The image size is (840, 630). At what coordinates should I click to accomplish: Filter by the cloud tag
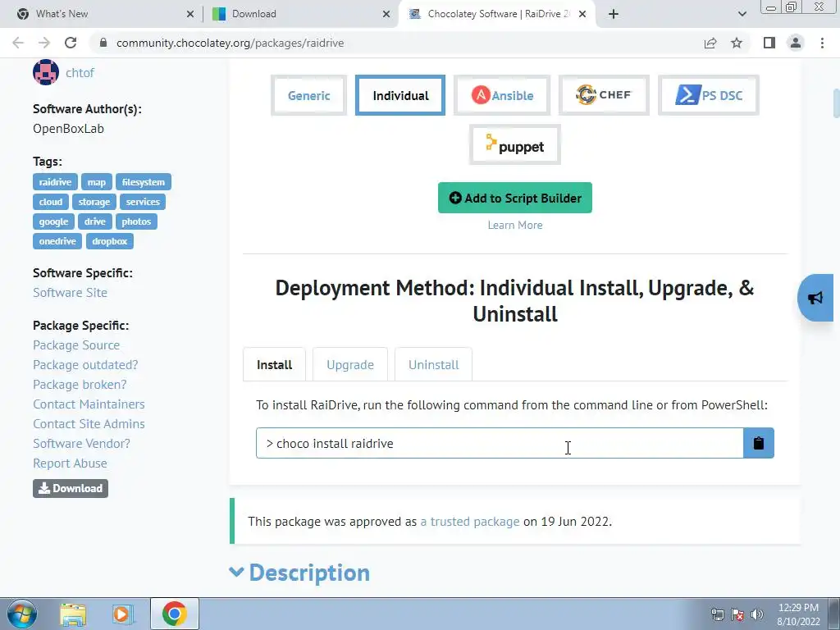tap(51, 202)
